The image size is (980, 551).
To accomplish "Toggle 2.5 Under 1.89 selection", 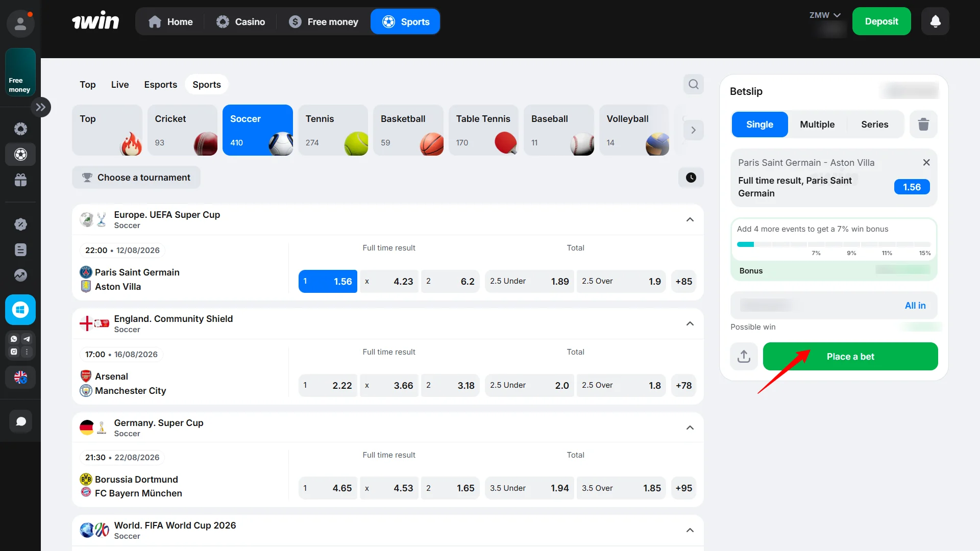I will click(529, 281).
